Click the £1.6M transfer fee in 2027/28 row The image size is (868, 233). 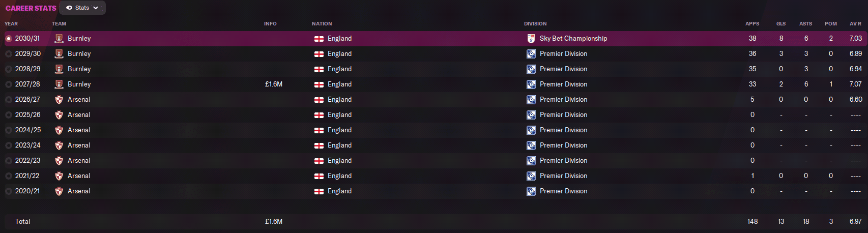click(x=274, y=84)
